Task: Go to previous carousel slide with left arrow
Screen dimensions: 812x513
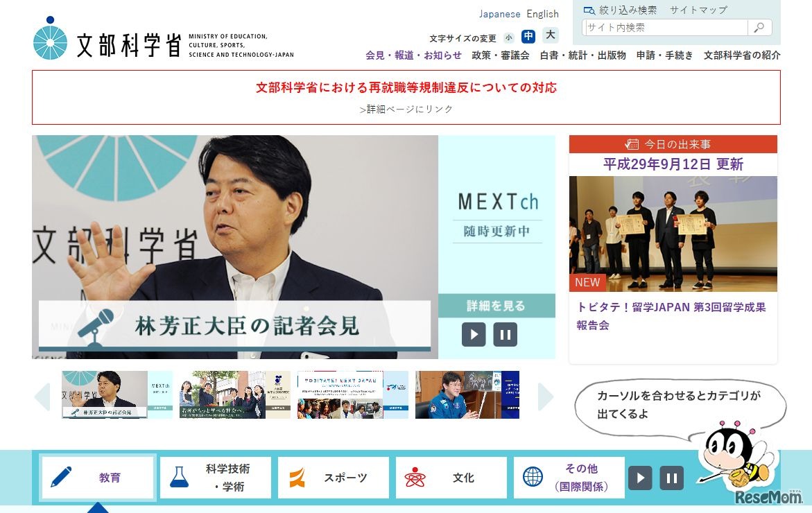Action: (41, 395)
